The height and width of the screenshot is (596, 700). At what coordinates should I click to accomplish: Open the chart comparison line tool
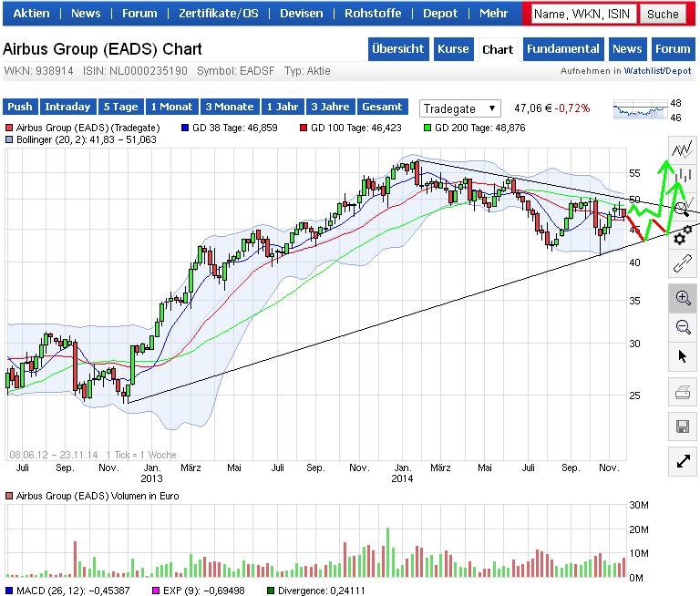tap(682, 149)
